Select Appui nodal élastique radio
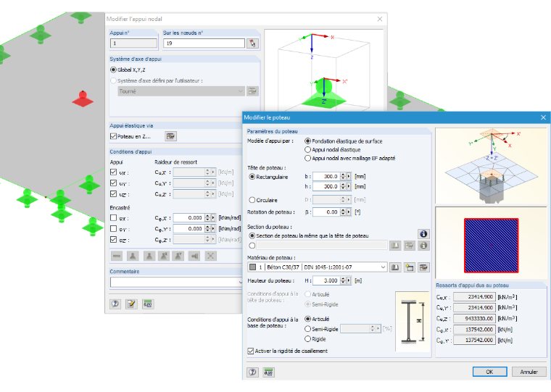 [x=308, y=150]
